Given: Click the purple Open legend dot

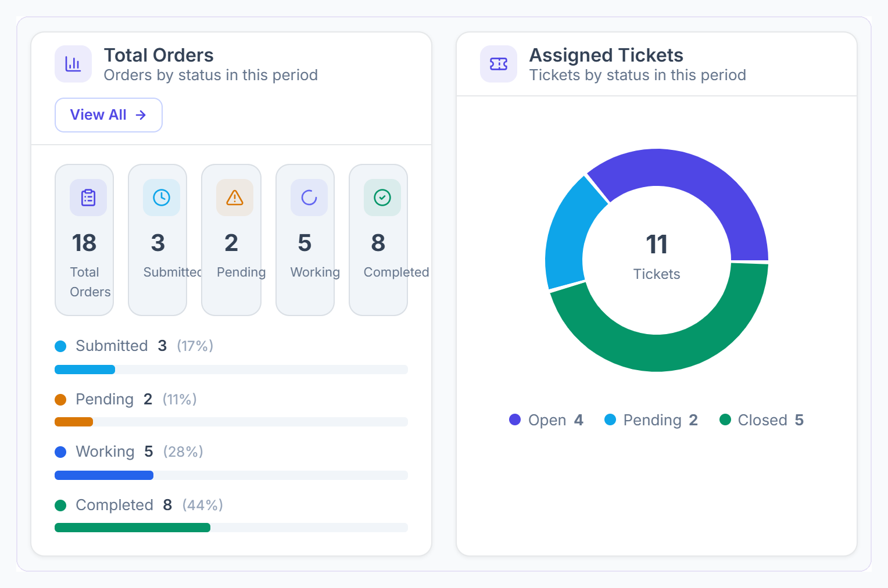Looking at the screenshot, I should click(x=515, y=420).
